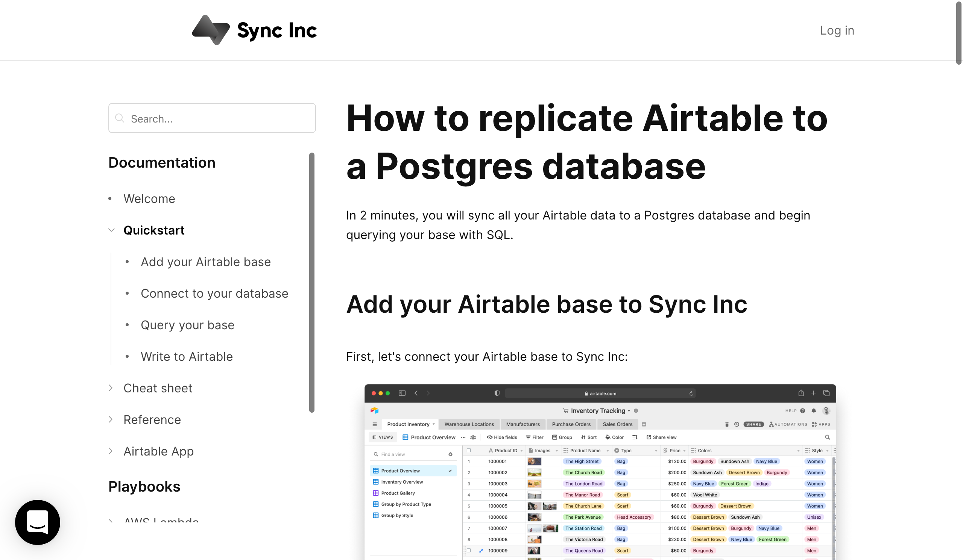The height and width of the screenshot is (560, 963).
Task: Expand the Cheat sheet section chevron
Action: point(111,388)
